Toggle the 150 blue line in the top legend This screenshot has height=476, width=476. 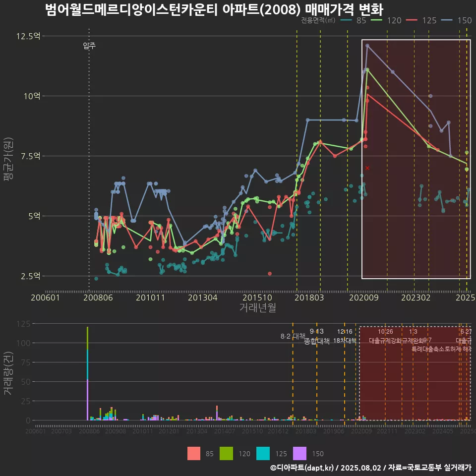pos(457,20)
